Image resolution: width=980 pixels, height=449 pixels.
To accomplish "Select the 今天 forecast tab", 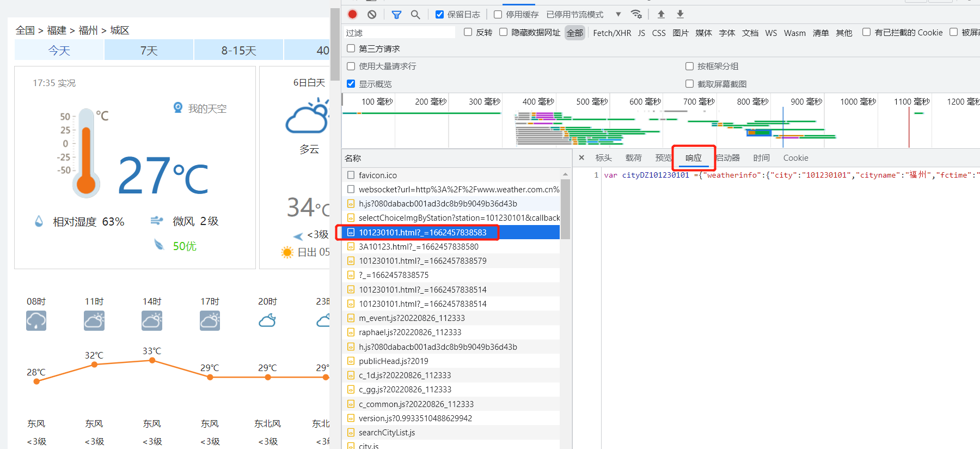I will coord(59,50).
